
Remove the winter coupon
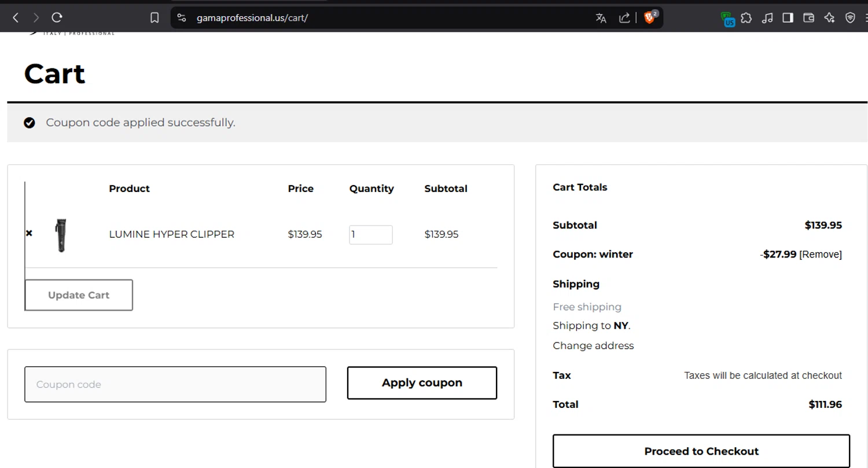tap(821, 255)
